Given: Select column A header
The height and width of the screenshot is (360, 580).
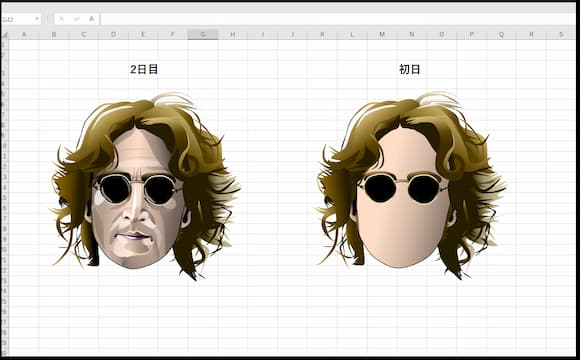Looking at the screenshot, I should point(24,35).
